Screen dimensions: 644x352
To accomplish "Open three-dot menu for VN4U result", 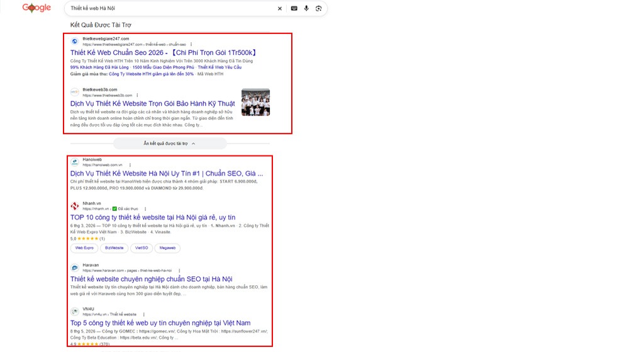I will coord(144,315).
